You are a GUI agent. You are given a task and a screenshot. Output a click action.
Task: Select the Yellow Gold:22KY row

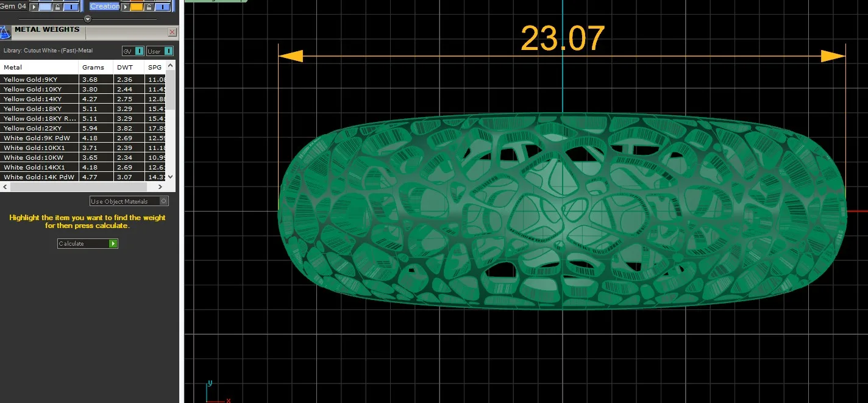tap(83, 128)
